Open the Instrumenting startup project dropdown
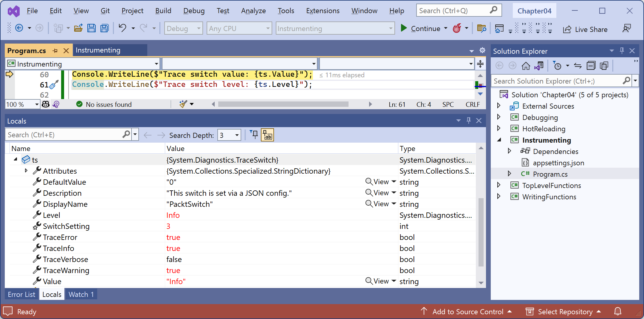 point(335,28)
